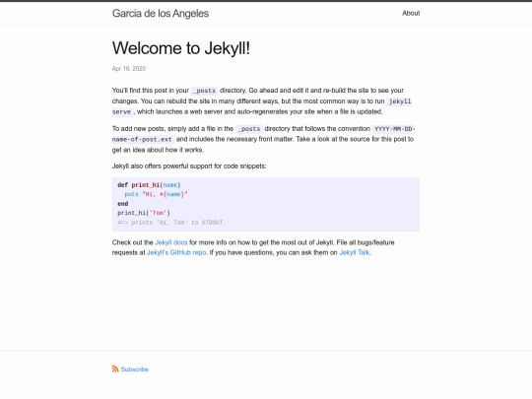Open the About page link
The height and width of the screenshot is (399, 532).
coord(411,13)
